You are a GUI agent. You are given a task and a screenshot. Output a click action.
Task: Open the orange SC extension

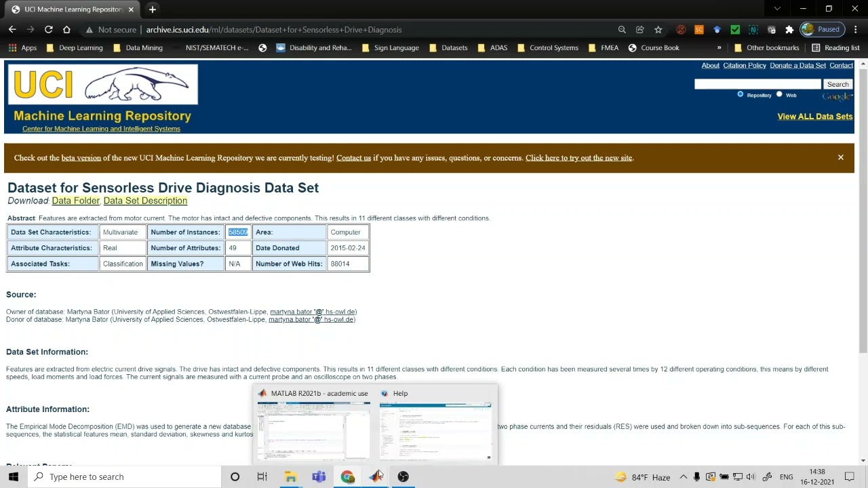pos(699,30)
